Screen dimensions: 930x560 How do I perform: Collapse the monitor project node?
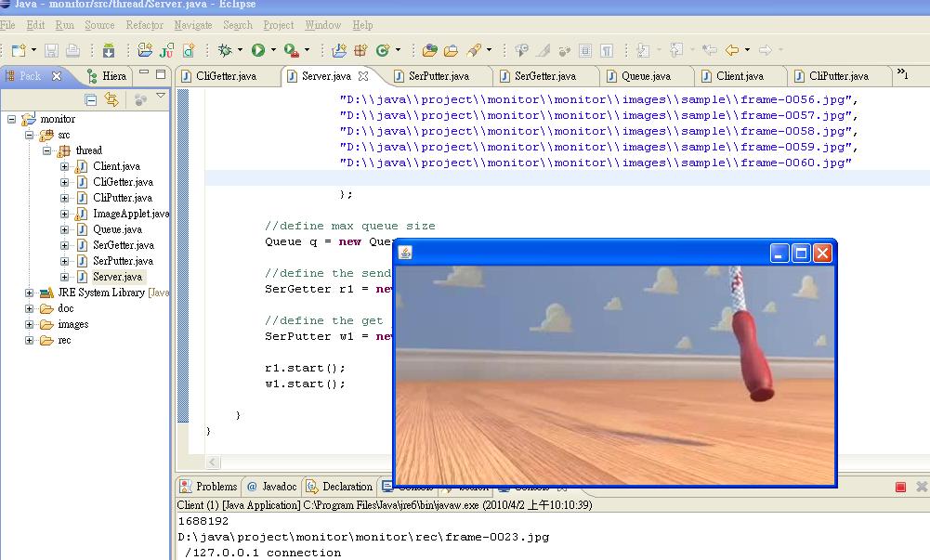tap(11, 119)
